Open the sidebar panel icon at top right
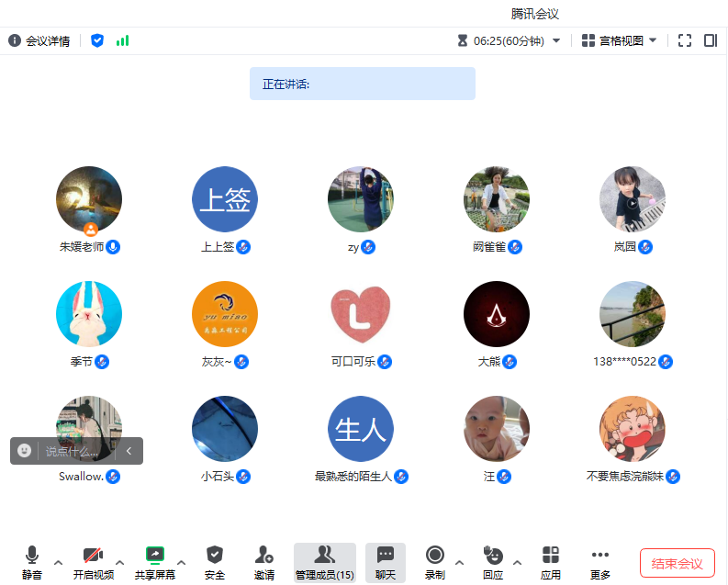Image resolution: width=728 pixels, height=585 pixels. [x=710, y=40]
